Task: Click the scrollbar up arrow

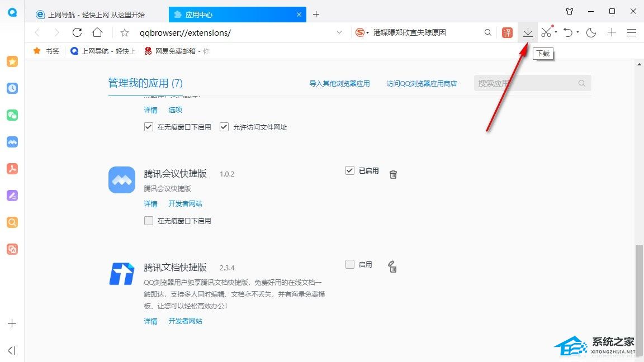Action: pyautogui.click(x=638, y=64)
